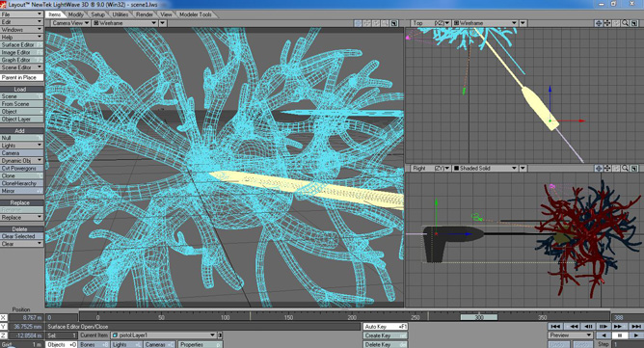Image resolution: width=644 pixels, height=348 pixels.
Task: Click the Delete Key button
Action: coord(386,345)
